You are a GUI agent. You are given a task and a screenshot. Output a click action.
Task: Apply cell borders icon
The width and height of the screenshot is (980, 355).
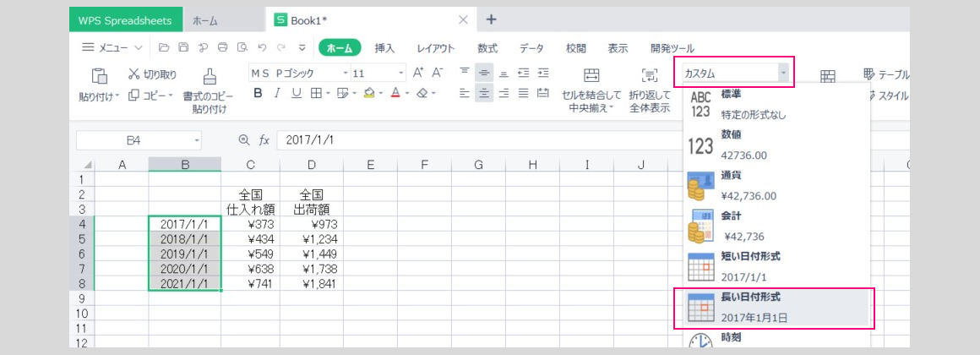(x=316, y=93)
